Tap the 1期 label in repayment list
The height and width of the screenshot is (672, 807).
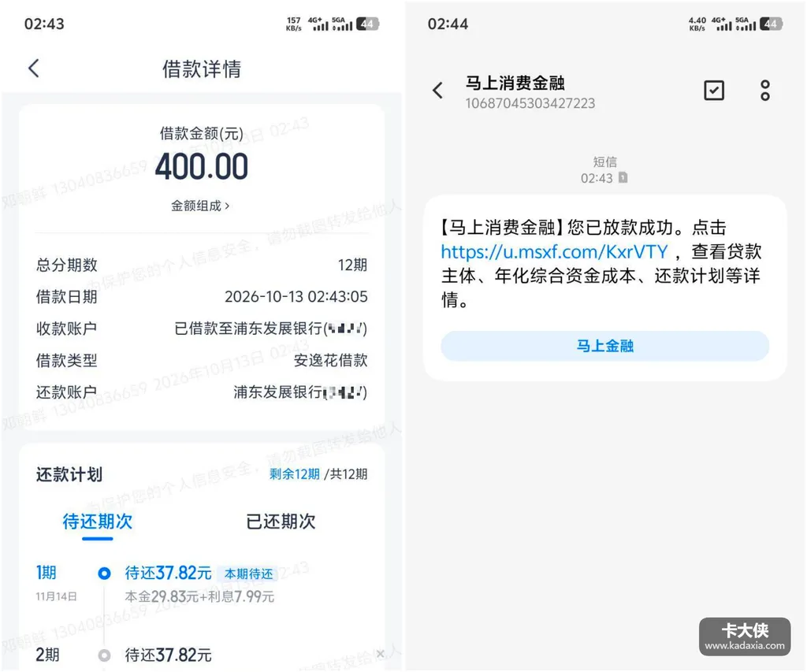tap(46, 572)
